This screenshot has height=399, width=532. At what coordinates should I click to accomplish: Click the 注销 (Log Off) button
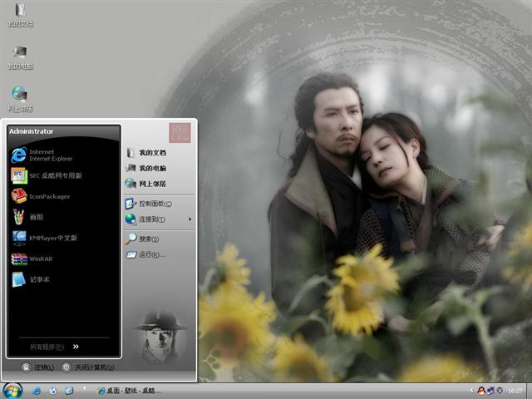click(x=38, y=367)
